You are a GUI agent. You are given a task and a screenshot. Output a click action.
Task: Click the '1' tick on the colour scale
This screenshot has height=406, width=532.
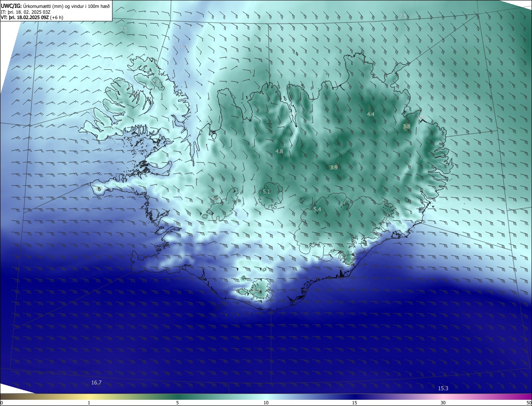click(x=89, y=403)
